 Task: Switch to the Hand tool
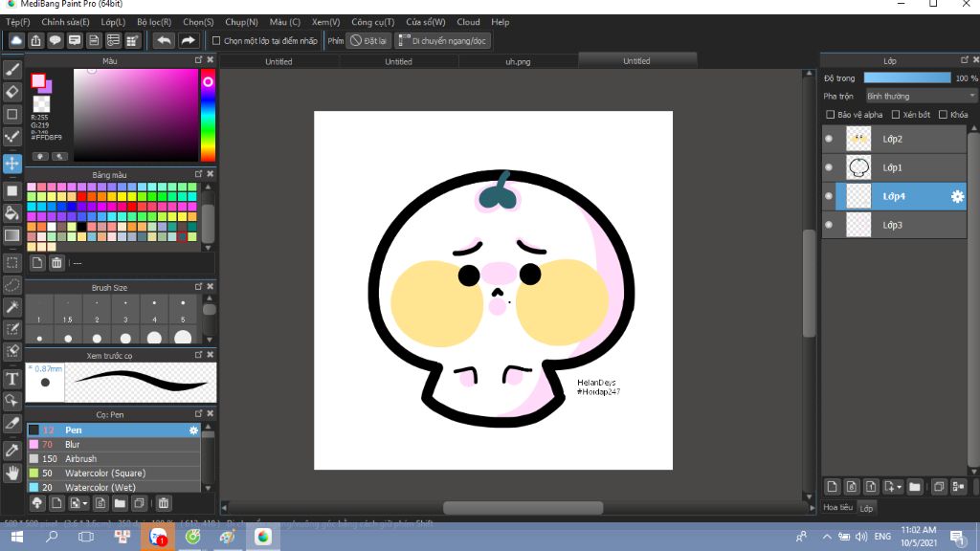pyautogui.click(x=11, y=473)
